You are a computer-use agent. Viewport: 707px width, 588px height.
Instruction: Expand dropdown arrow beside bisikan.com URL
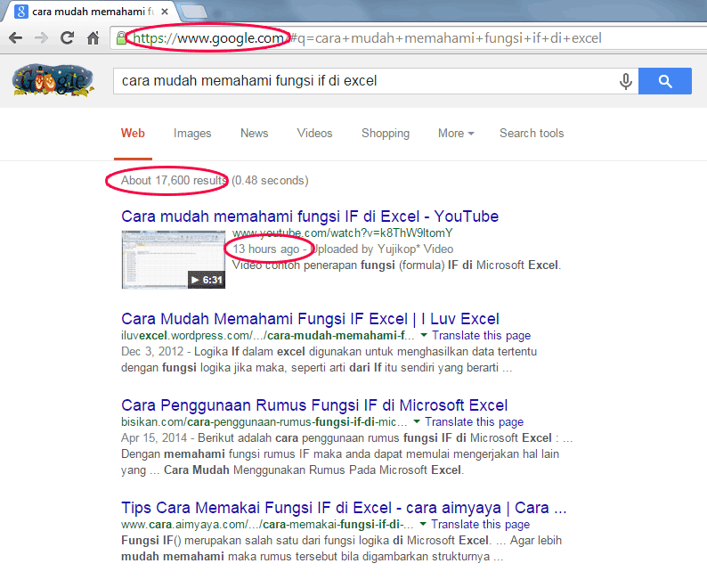click(x=417, y=421)
